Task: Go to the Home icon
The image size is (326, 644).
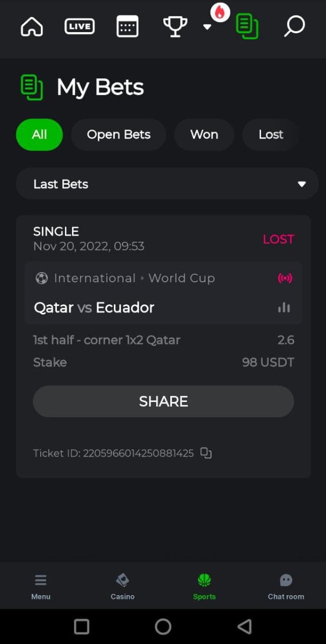Action: 32,26
